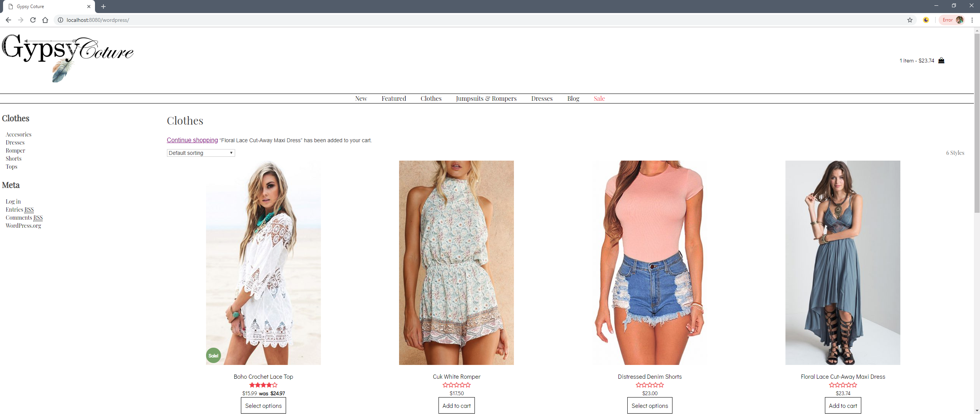980x414 pixels.
Task: Open a new browser tab
Action: point(103,7)
